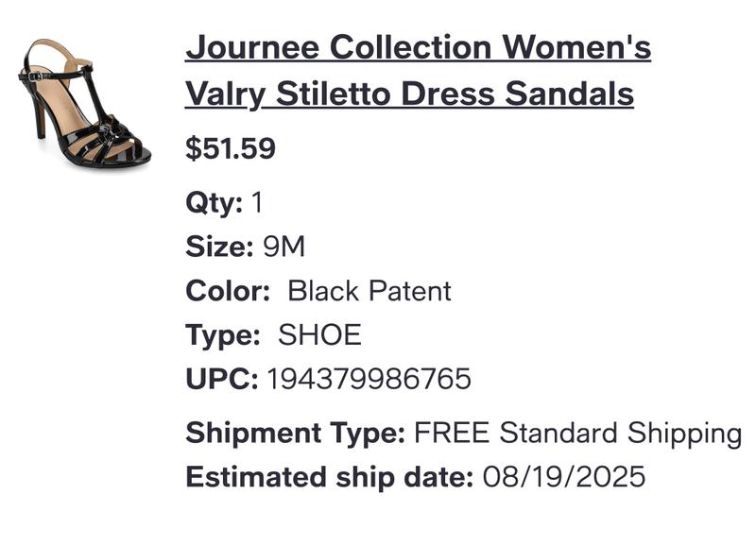Select the $51.59 price text
756x546 pixels.
point(231,147)
